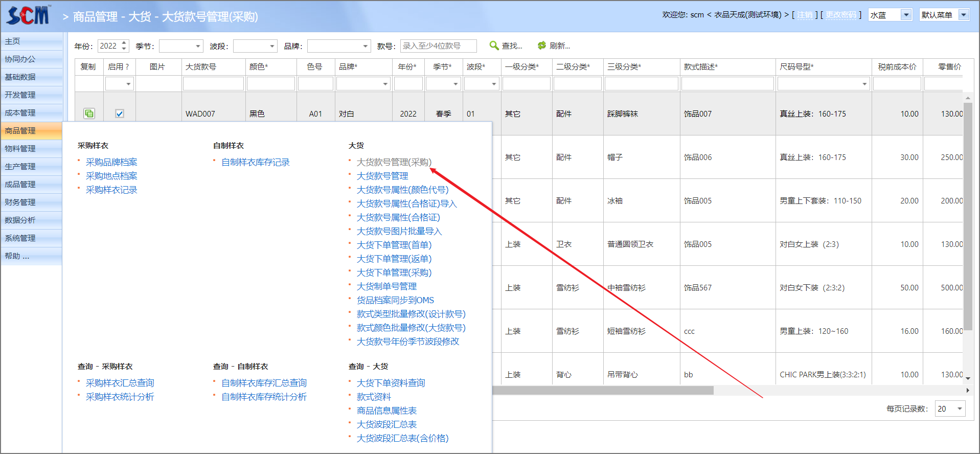
Task: Open 大货款号管理 link
Action: pyautogui.click(x=382, y=176)
